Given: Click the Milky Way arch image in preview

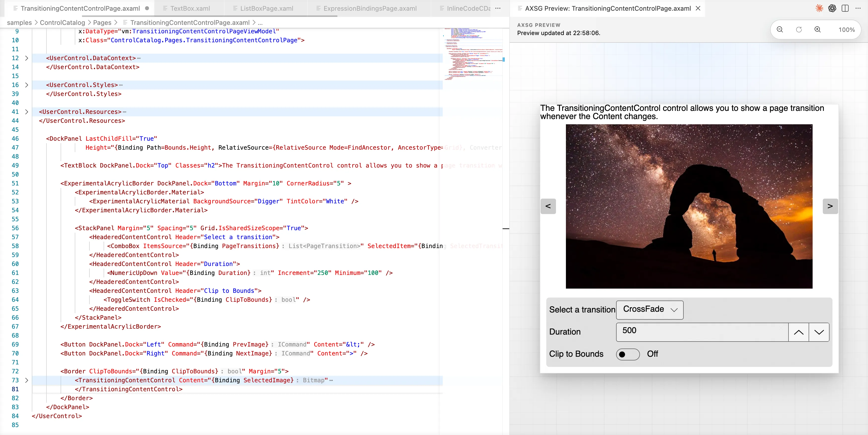Looking at the screenshot, I should click(689, 206).
